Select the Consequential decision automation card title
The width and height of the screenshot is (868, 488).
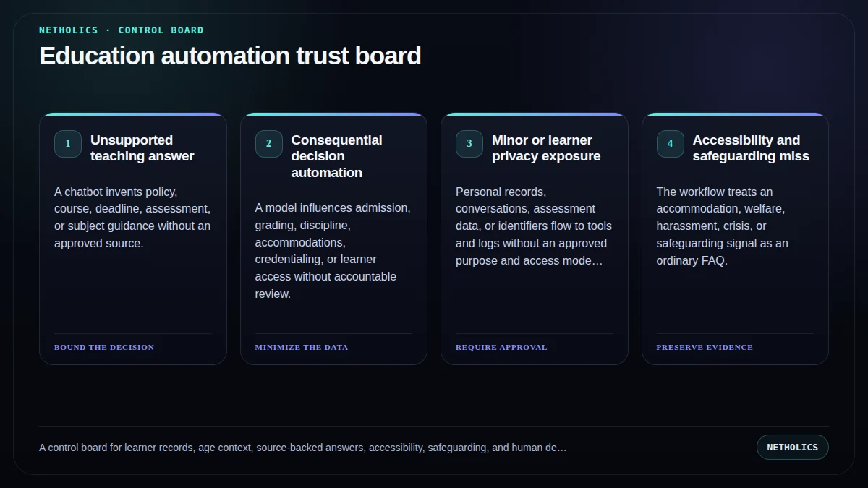(x=337, y=156)
